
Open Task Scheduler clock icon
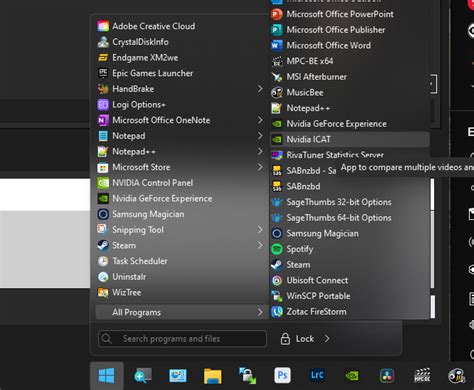[103, 261]
